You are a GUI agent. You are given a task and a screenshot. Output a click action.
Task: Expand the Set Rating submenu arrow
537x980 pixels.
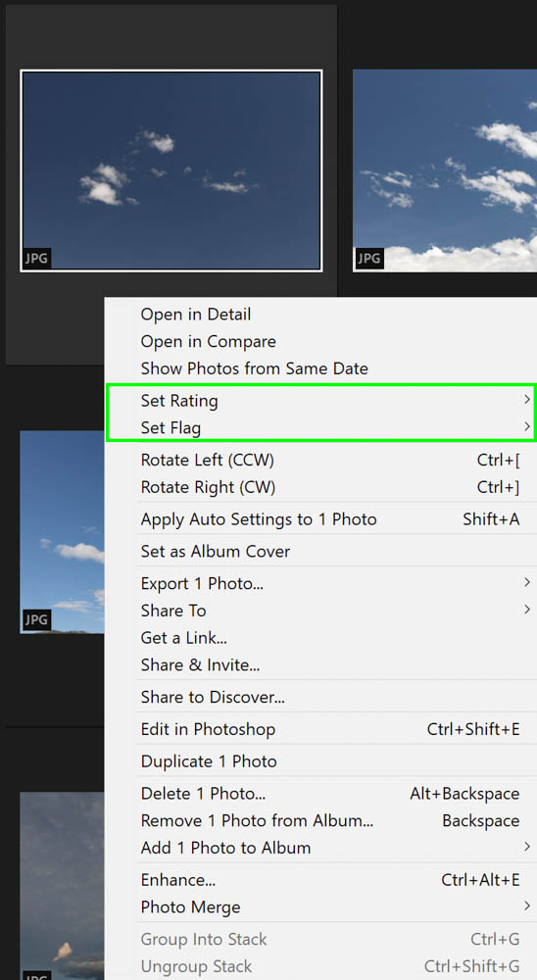click(527, 400)
